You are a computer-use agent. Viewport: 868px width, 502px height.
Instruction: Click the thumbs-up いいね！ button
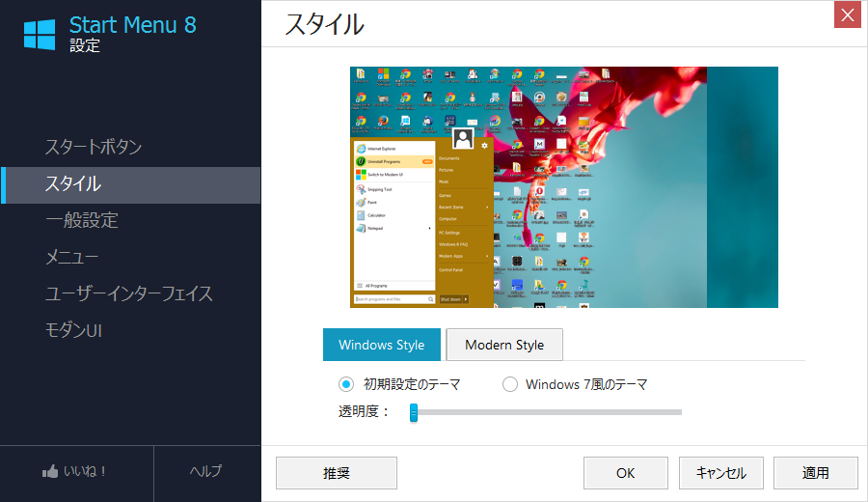pos(74,471)
